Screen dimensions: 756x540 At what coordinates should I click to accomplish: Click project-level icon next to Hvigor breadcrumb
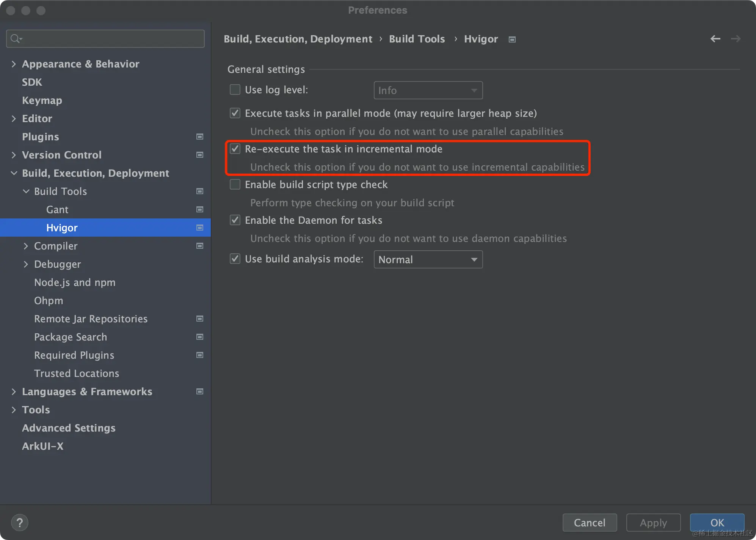click(512, 39)
